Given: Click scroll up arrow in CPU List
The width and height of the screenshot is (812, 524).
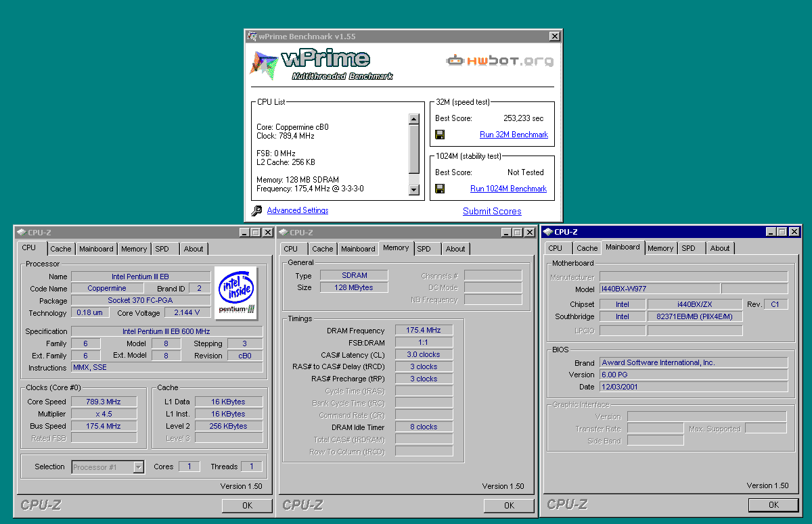Looking at the screenshot, I should coord(414,120).
